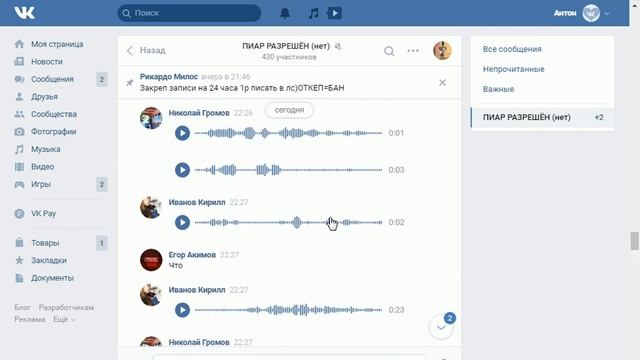640x360 pixels.
Task: Search within the conversation via magnifier icon
Action: click(389, 51)
